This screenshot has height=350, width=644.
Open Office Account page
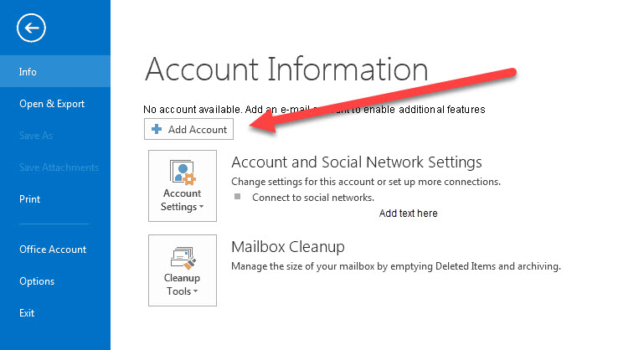[x=53, y=250]
